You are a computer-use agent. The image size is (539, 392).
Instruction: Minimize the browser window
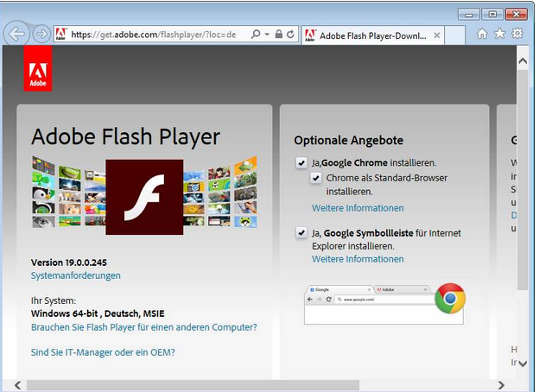[468, 15]
